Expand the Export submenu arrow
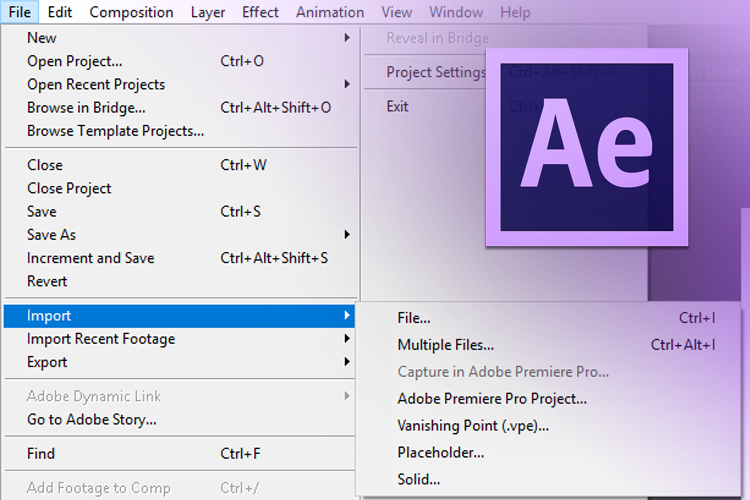 pyautogui.click(x=347, y=362)
